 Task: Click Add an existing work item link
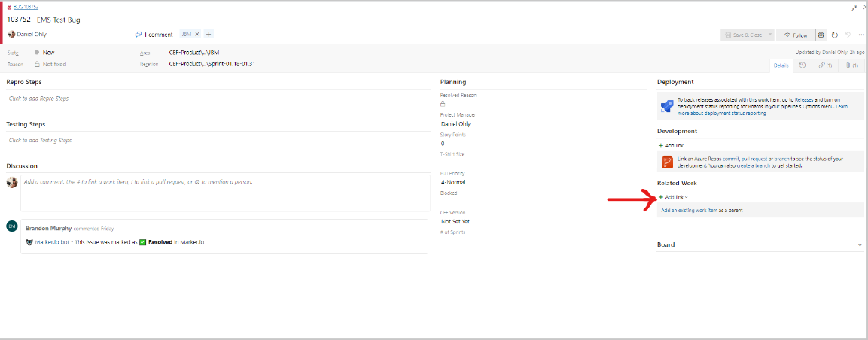pos(689,210)
